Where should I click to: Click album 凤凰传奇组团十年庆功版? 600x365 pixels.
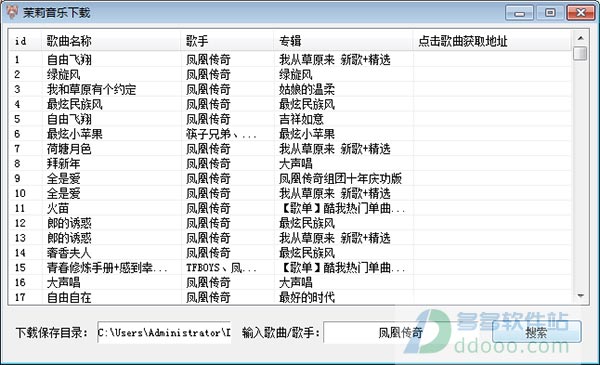(341, 179)
